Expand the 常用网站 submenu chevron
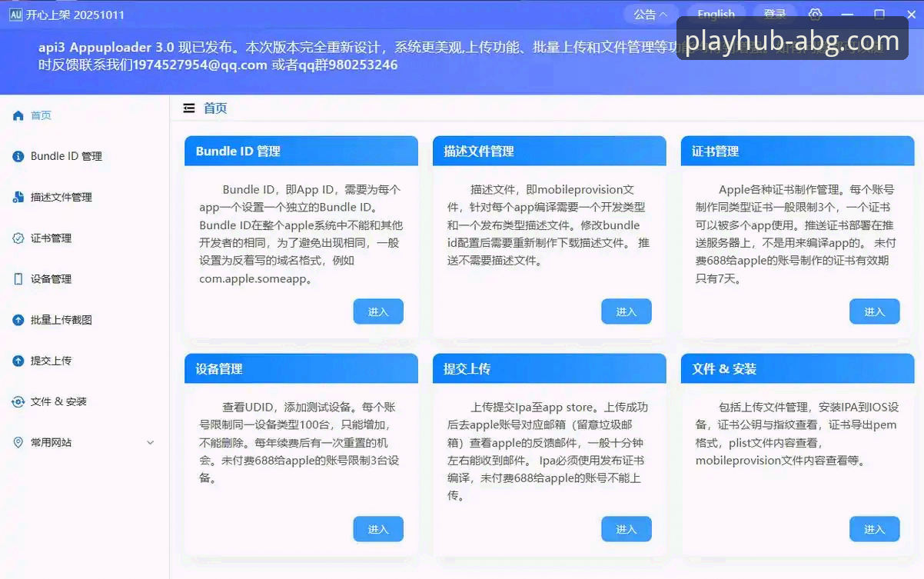924x579 pixels. click(151, 442)
